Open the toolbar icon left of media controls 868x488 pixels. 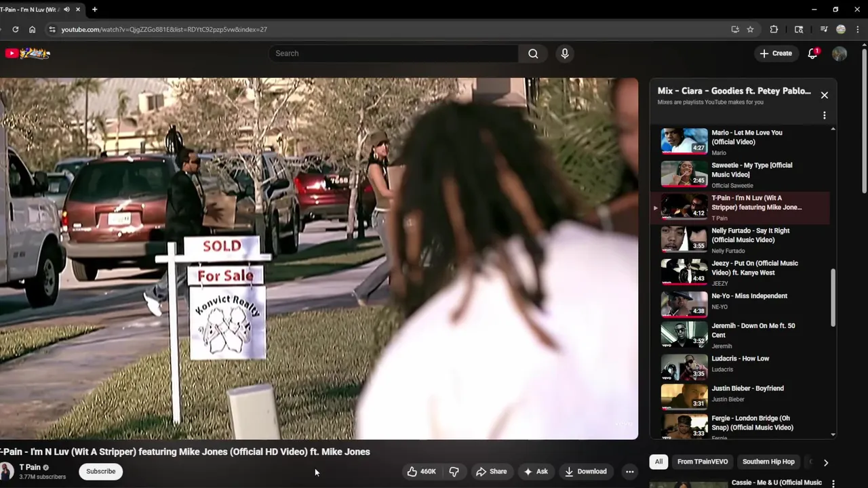[799, 29]
